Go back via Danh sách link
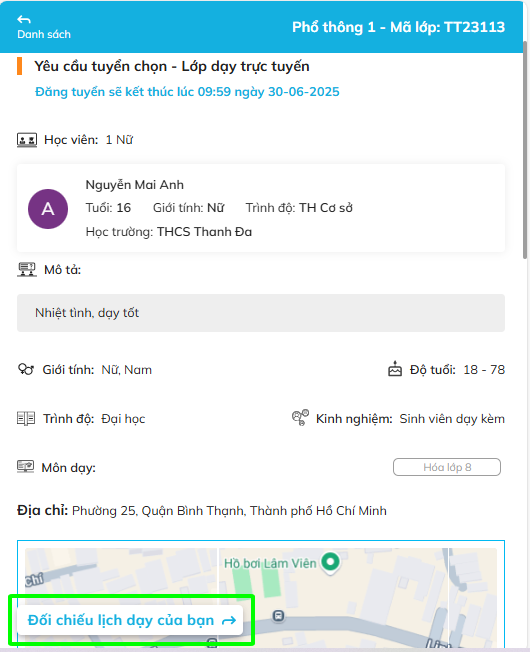The height and width of the screenshot is (652, 530). pyautogui.click(x=44, y=34)
